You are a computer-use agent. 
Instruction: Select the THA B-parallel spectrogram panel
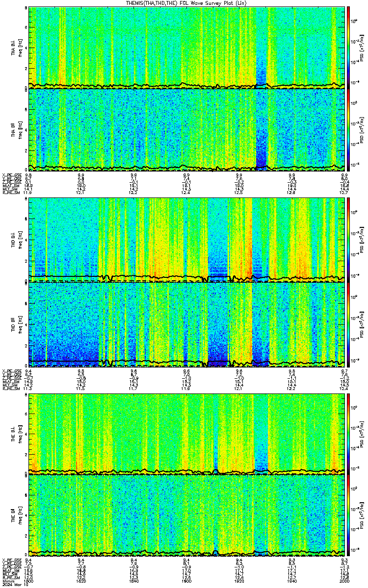185,129
